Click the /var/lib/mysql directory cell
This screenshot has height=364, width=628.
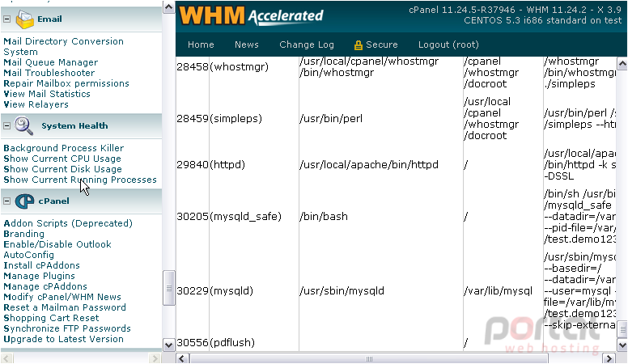[499, 290]
